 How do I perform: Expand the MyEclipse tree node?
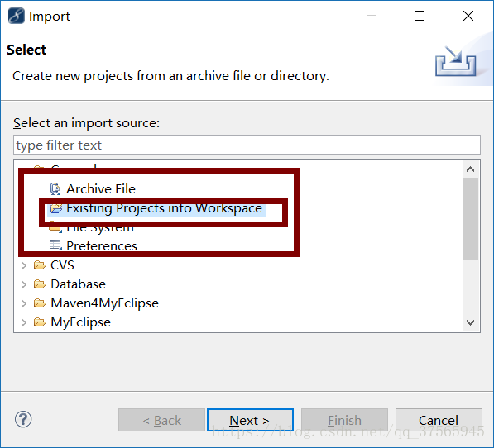(24, 322)
